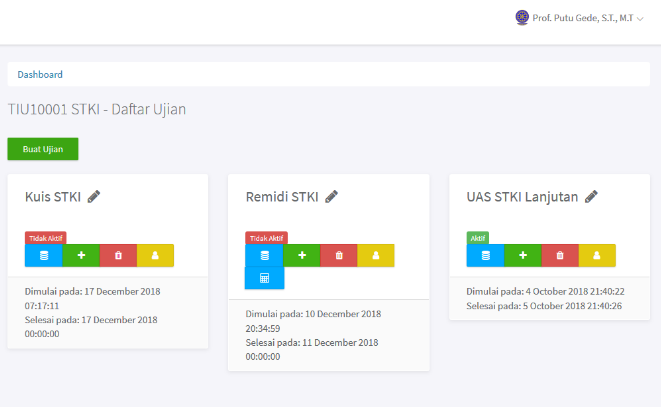Open blue database icon for Remidi STKI
661x407 pixels.
click(x=264, y=255)
